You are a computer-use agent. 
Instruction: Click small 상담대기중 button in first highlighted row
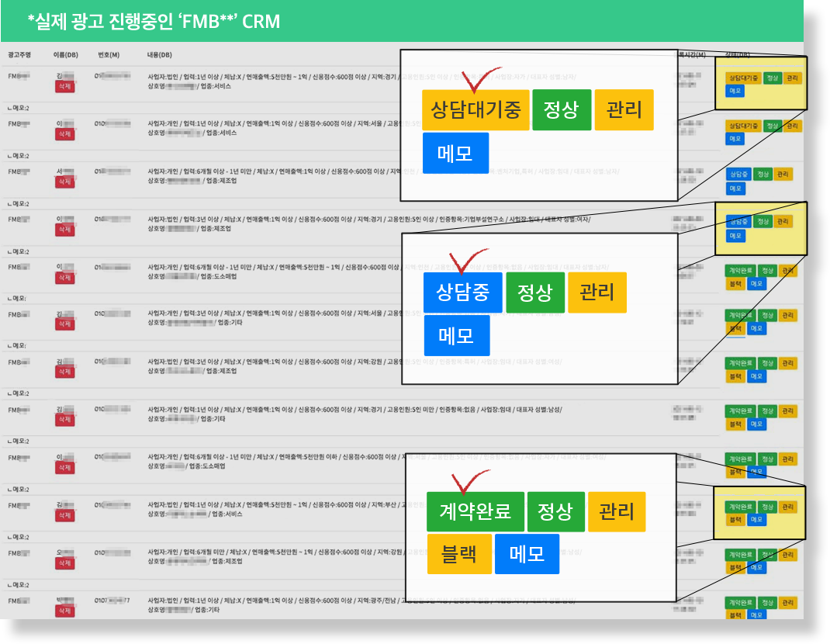pos(742,78)
